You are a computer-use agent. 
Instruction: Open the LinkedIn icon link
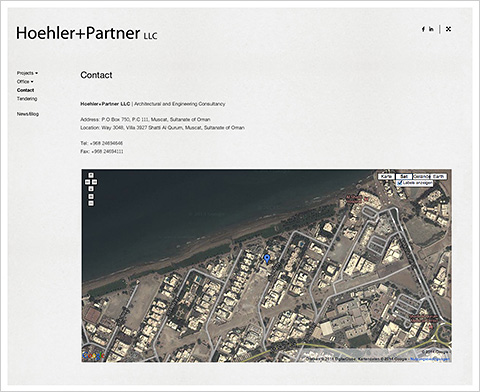pos(431,29)
